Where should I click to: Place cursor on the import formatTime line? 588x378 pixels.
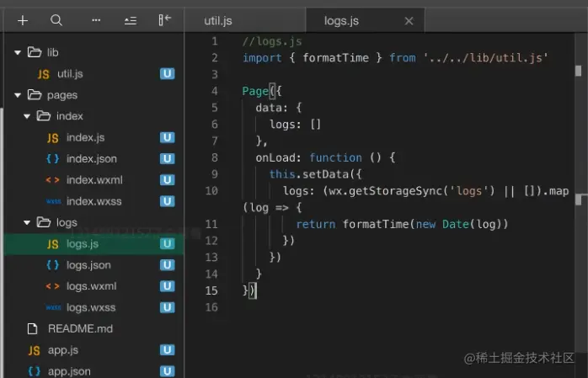point(395,58)
